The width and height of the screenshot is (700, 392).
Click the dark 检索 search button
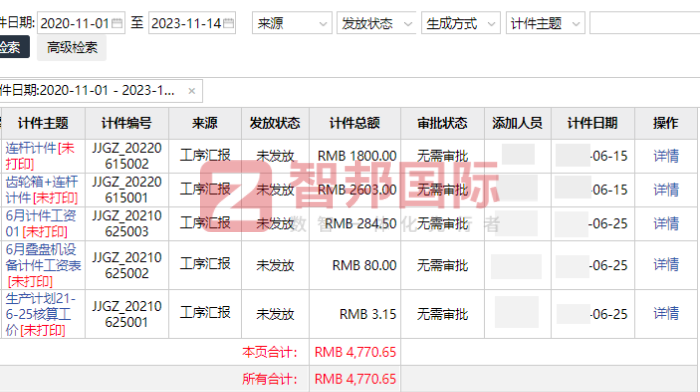click(x=12, y=47)
